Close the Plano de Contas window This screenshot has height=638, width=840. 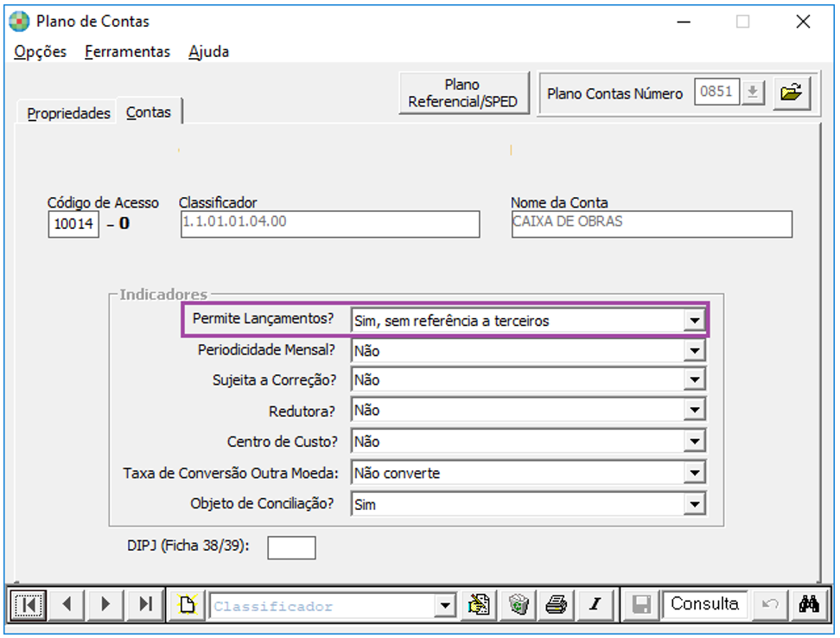pos(803,22)
